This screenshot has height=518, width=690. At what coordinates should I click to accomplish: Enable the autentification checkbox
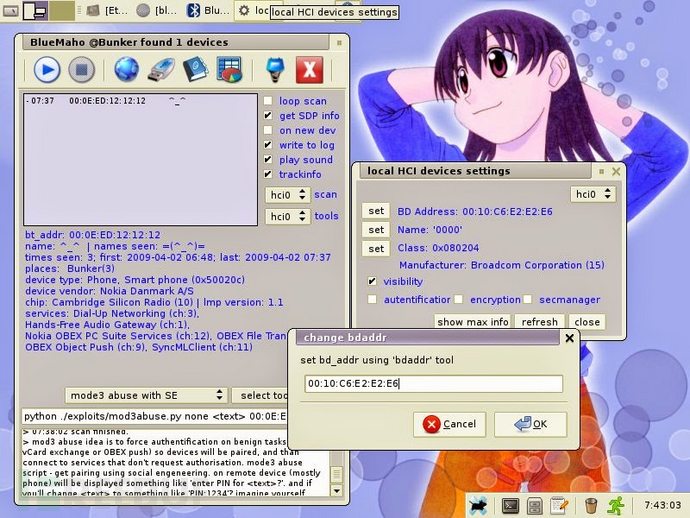pyautogui.click(x=372, y=299)
